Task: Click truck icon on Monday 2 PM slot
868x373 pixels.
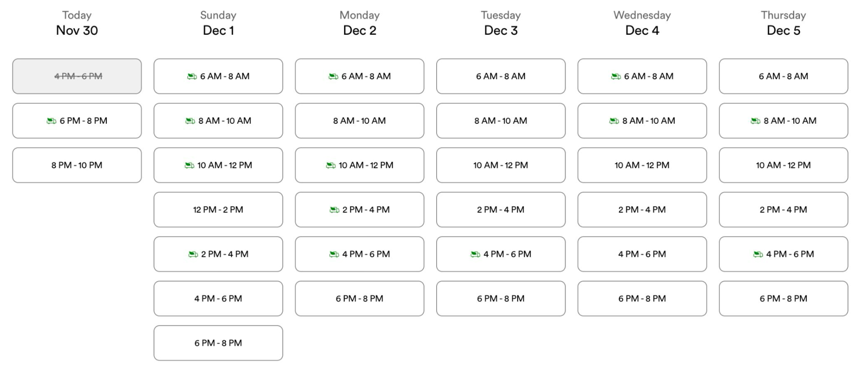Action: point(334,210)
